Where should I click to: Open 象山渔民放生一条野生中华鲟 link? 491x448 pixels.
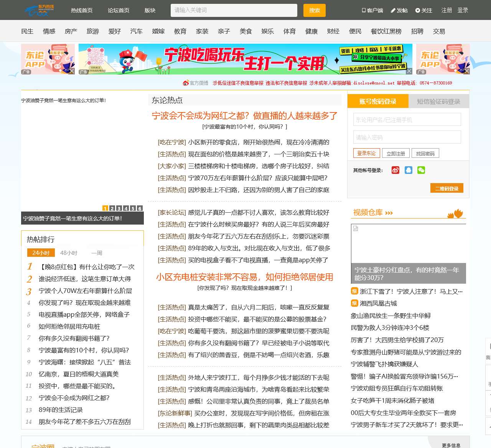point(390,315)
